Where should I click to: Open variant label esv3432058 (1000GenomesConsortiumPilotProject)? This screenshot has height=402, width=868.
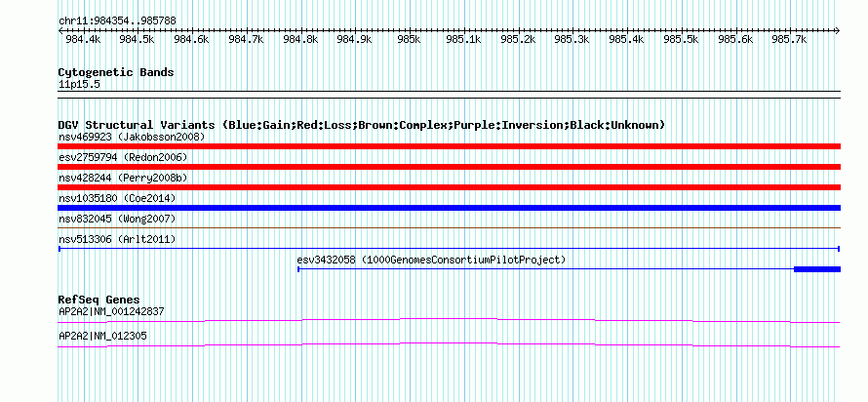pos(431,260)
